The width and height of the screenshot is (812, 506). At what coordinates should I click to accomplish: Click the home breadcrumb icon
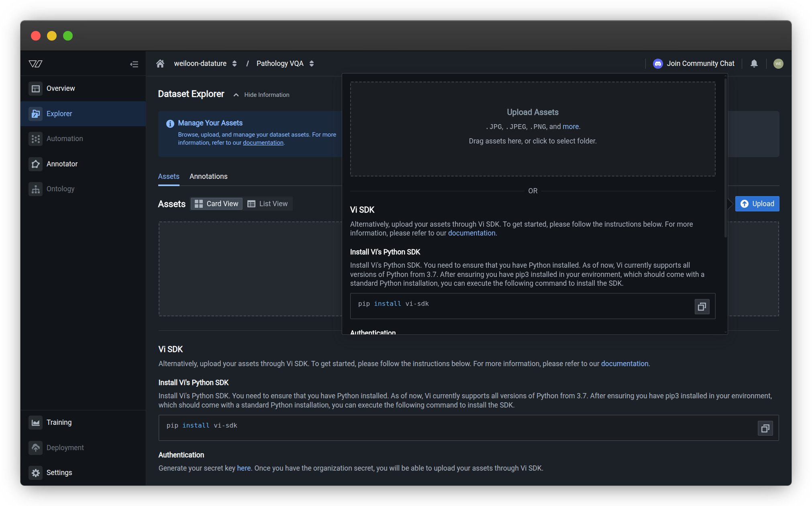(x=160, y=63)
